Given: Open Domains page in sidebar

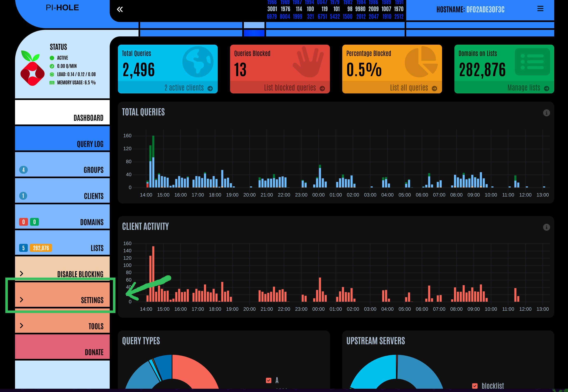Looking at the screenshot, I should (62, 216).
